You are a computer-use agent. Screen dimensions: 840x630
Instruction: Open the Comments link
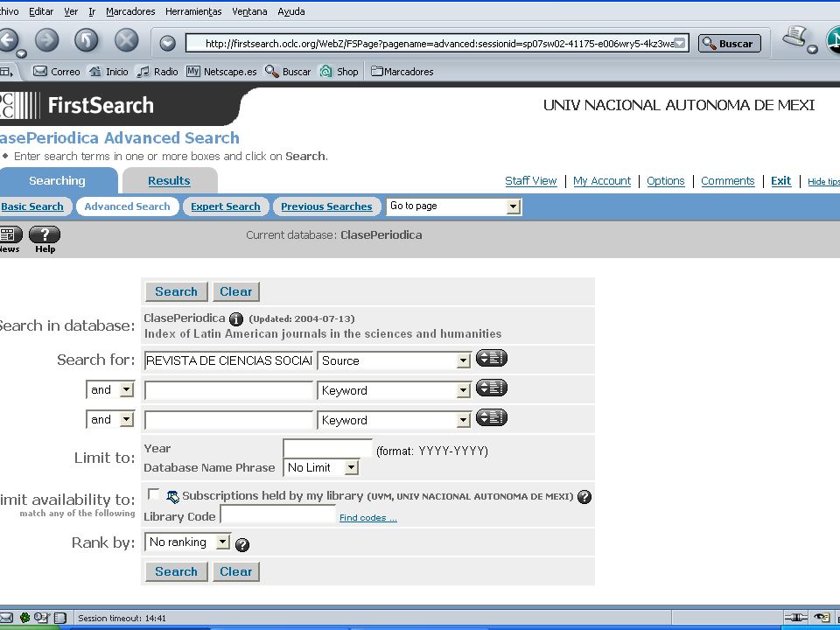(727, 181)
